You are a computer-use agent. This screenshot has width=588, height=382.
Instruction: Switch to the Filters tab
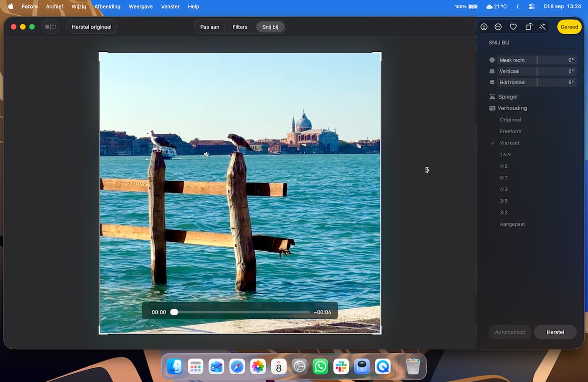point(240,27)
